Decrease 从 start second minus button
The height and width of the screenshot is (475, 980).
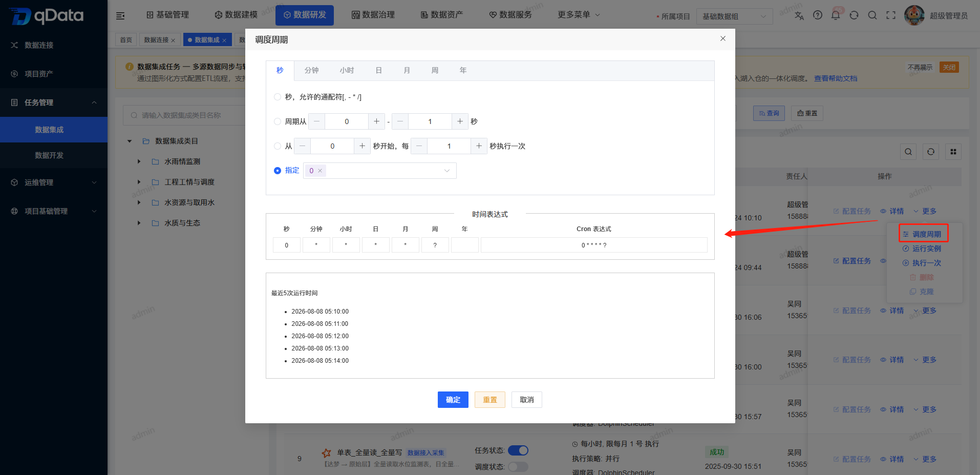[302, 146]
